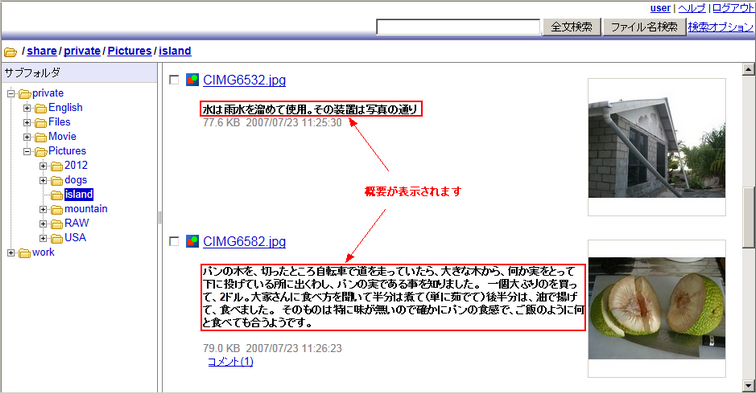Select the private folder in tree
756x394 pixels.
48,93
